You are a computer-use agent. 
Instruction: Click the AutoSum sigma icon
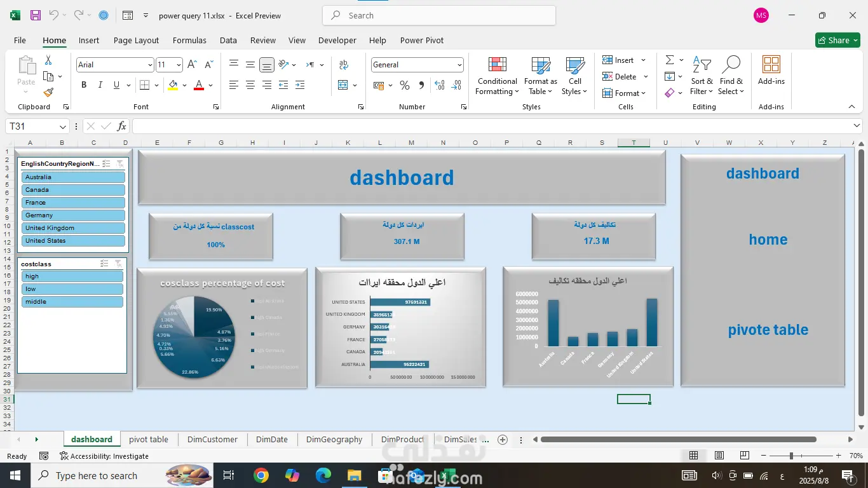670,60
